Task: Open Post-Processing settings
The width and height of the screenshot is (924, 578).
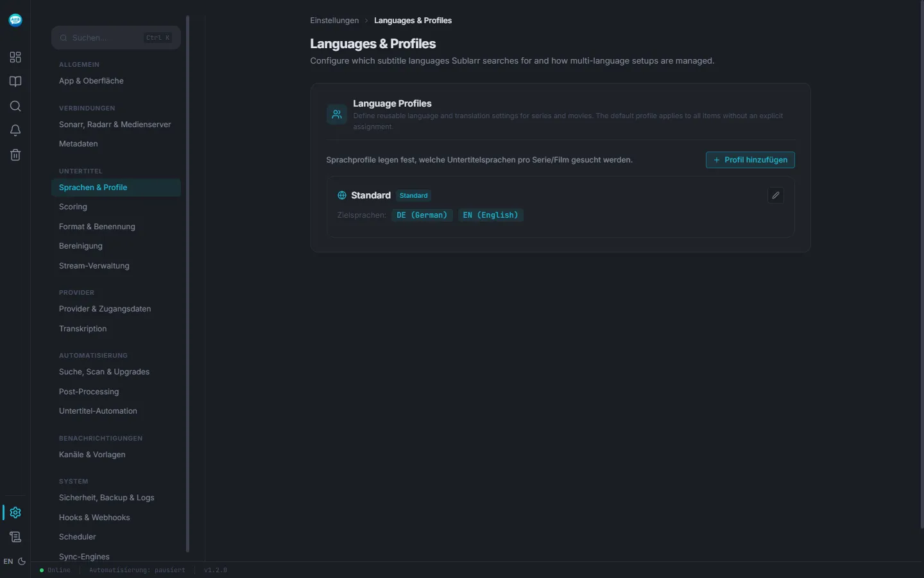Action: pos(116,392)
